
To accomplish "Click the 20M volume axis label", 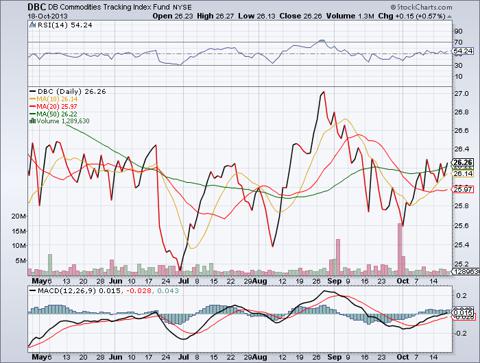I will tap(19, 216).
